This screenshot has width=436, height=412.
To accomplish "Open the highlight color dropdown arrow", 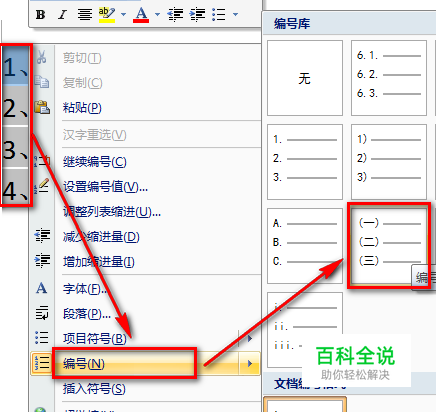I will pyautogui.click(x=124, y=14).
